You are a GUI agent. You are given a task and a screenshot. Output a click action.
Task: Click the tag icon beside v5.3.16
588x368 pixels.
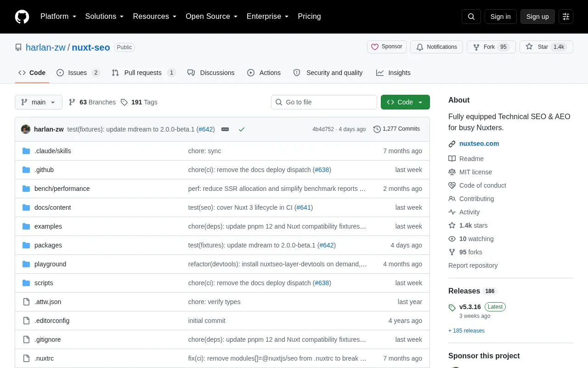tap(452, 307)
